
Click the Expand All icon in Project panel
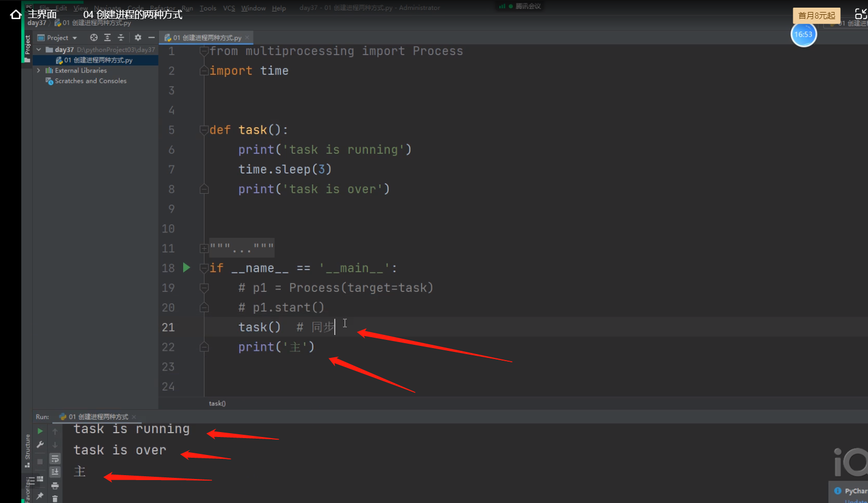click(107, 38)
